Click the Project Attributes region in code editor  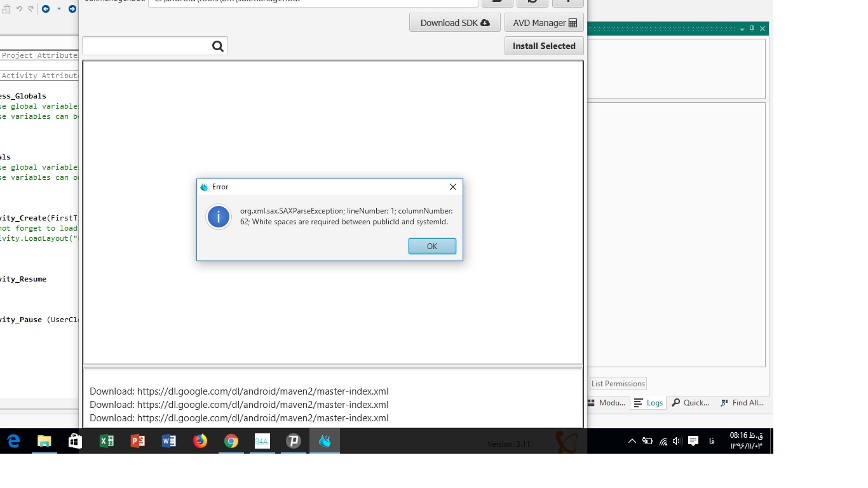coord(39,55)
